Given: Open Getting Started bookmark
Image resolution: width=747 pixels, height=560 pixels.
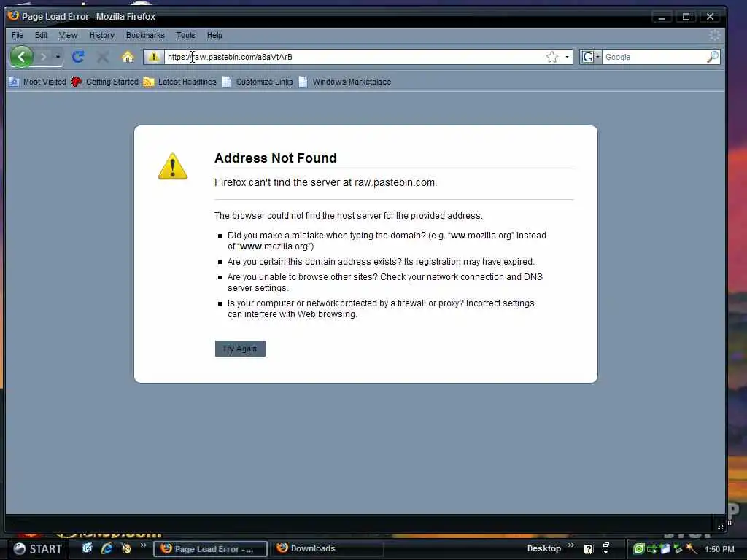Looking at the screenshot, I should click(105, 82).
